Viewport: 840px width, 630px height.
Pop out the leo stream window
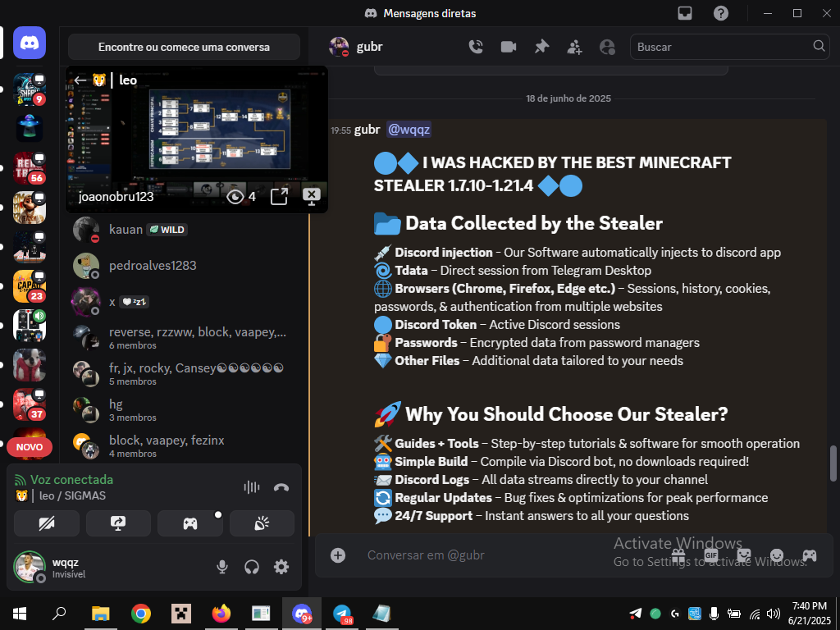pos(279,197)
